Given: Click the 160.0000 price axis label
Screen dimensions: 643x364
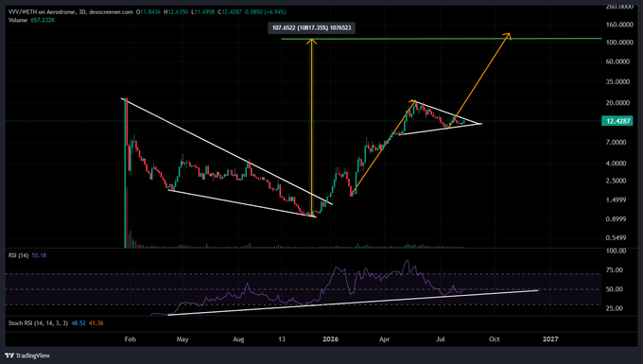Looking at the screenshot, I should pos(619,25).
